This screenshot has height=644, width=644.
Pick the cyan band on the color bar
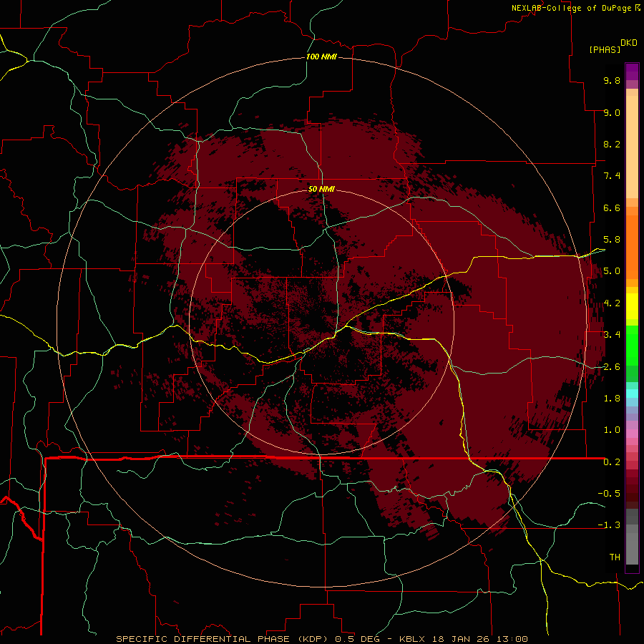point(632,394)
